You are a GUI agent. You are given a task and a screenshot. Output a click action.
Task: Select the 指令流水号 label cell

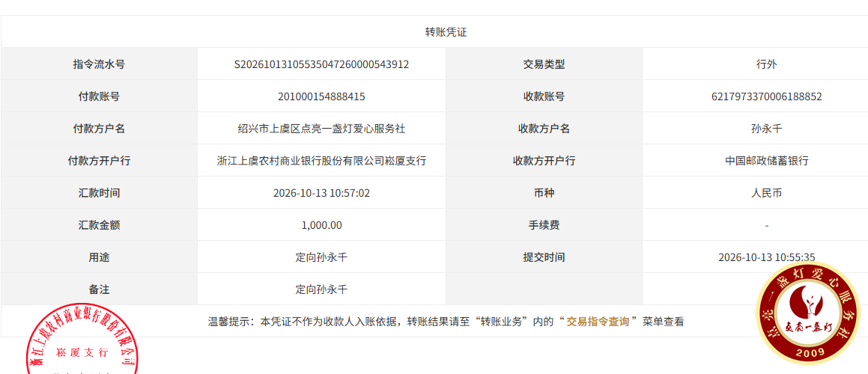coord(99,64)
